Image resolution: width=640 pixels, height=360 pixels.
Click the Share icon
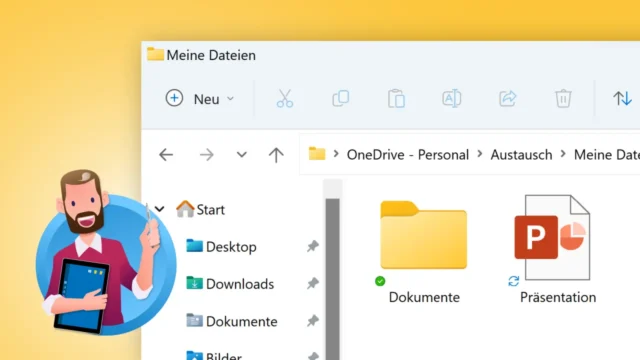click(507, 99)
